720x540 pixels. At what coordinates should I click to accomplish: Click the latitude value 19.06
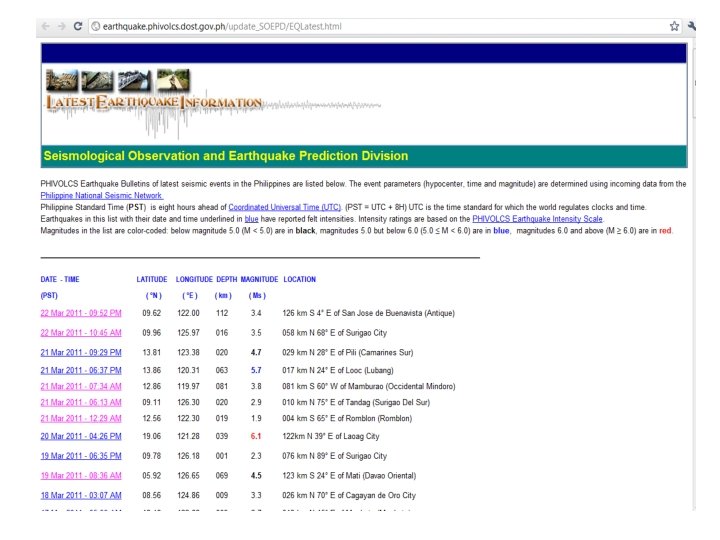[152, 436]
